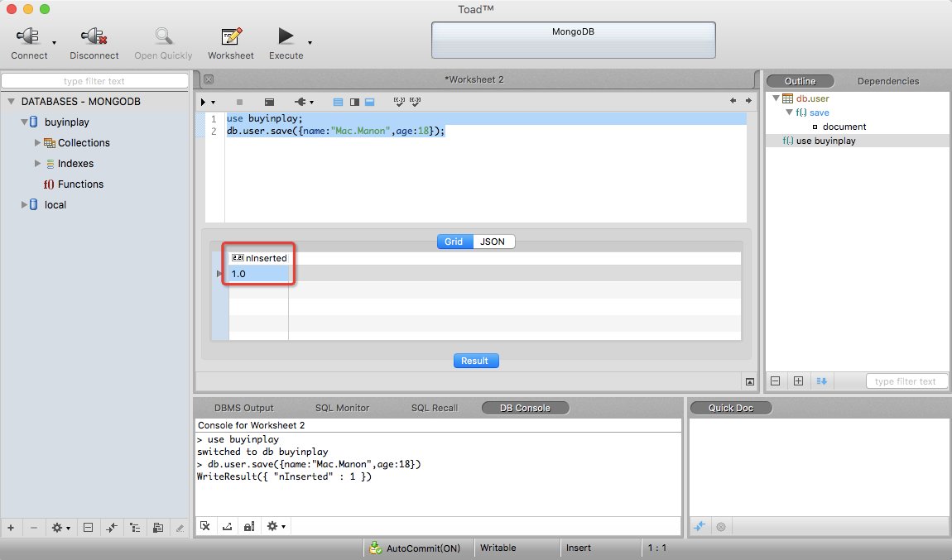Image resolution: width=952 pixels, height=560 pixels.
Task: Expand the local database node
Action: pyautogui.click(x=24, y=204)
